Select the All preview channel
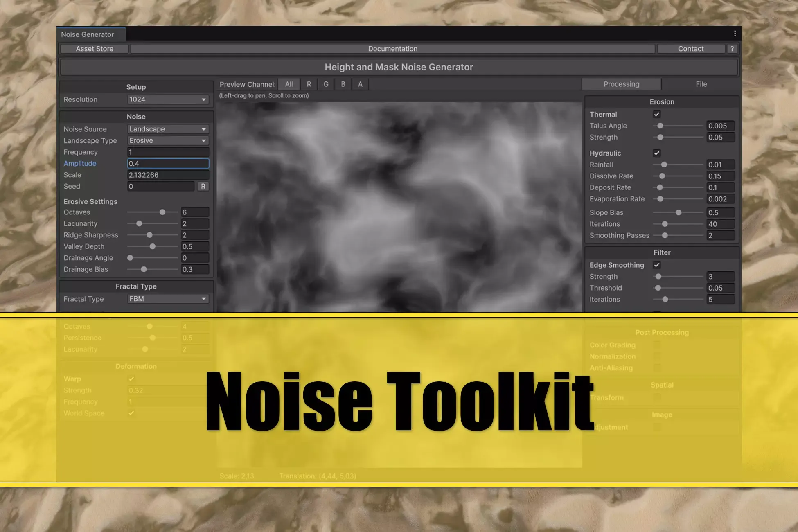The image size is (798, 532). 289,84
